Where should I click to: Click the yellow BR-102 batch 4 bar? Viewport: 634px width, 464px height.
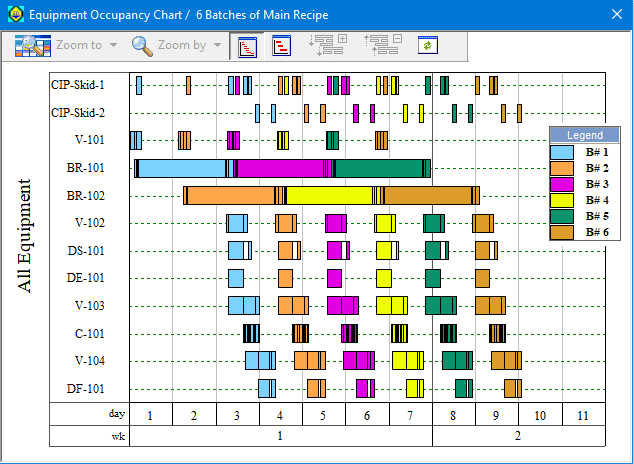tap(330, 195)
